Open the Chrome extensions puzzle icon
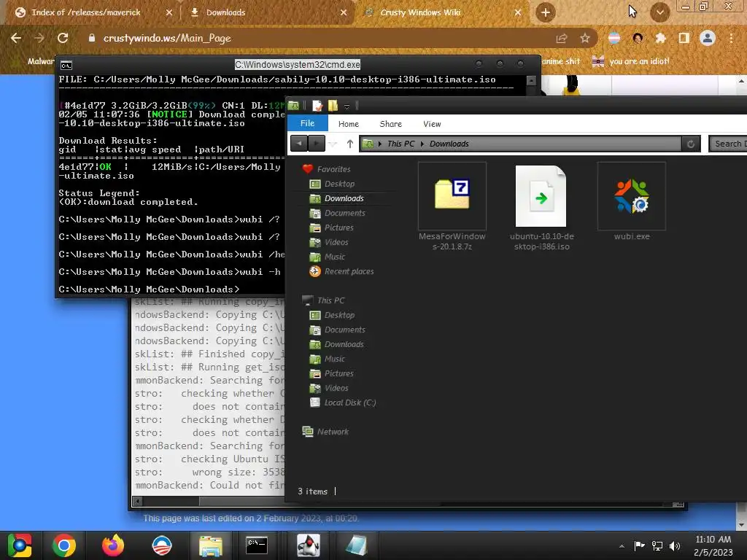 (x=660, y=38)
